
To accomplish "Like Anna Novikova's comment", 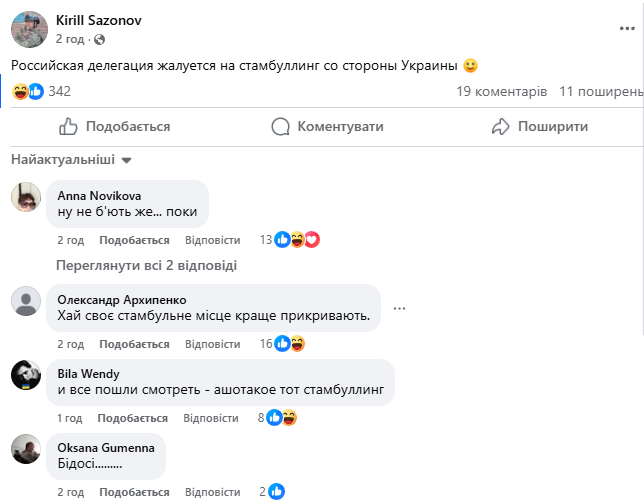I will pos(134,240).
